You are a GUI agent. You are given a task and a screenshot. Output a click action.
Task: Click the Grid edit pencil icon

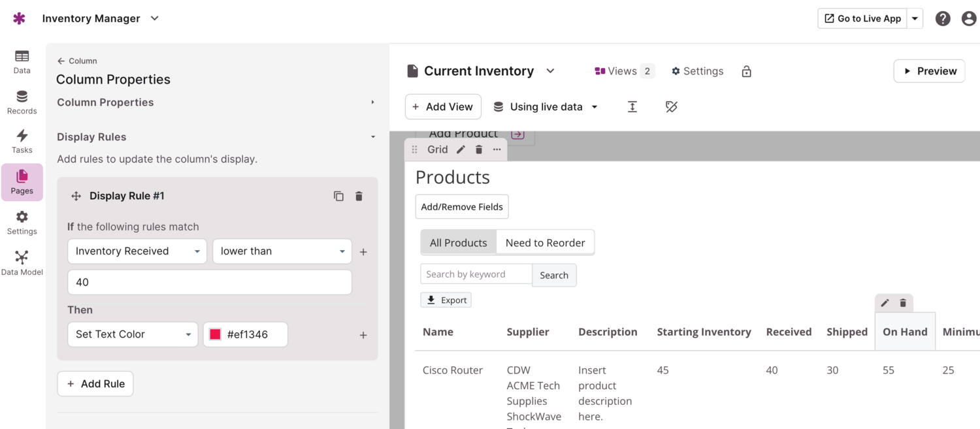coord(461,150)
